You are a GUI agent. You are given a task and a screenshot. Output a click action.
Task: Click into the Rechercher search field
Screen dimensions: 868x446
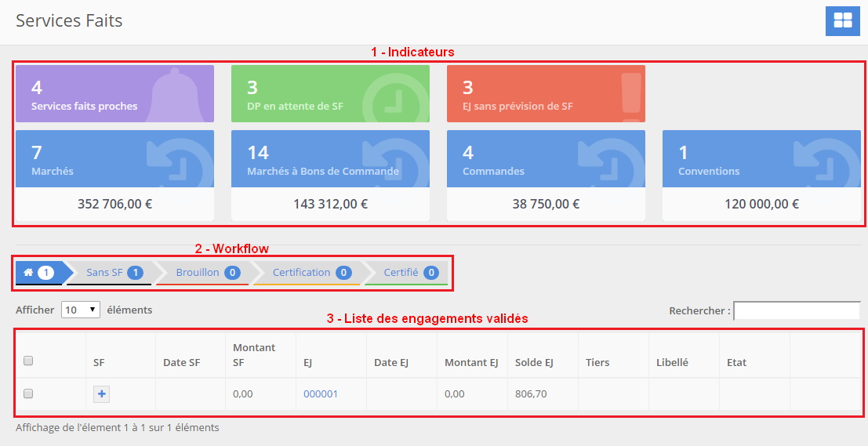pyautogui.click(x=796, y=310)
